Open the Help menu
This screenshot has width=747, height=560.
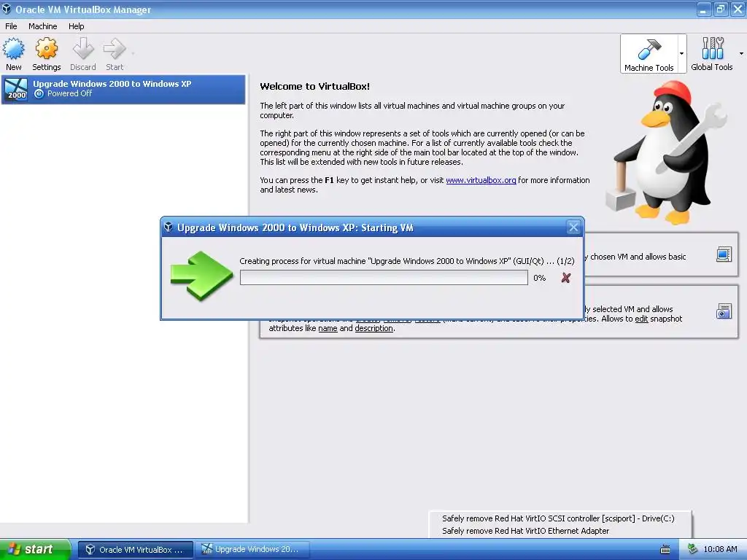[76, 26]
